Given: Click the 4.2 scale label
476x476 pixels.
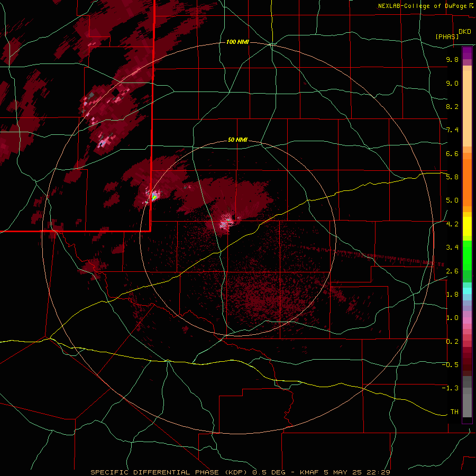Looking at the screenshot, I should [x=452, y=224].
